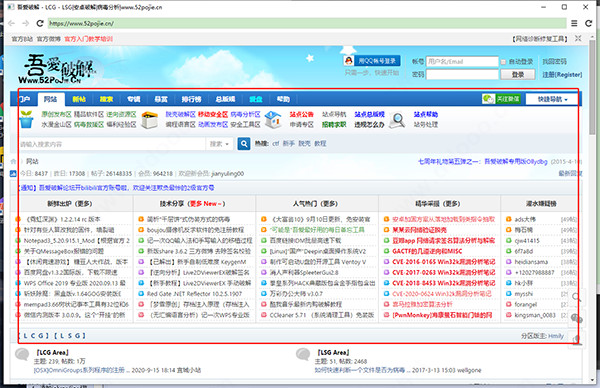Image resolution: width=600 pixels, height=388 pixels.
Task: Click the home breadcrumb icon
Action: tap(13, 161)
